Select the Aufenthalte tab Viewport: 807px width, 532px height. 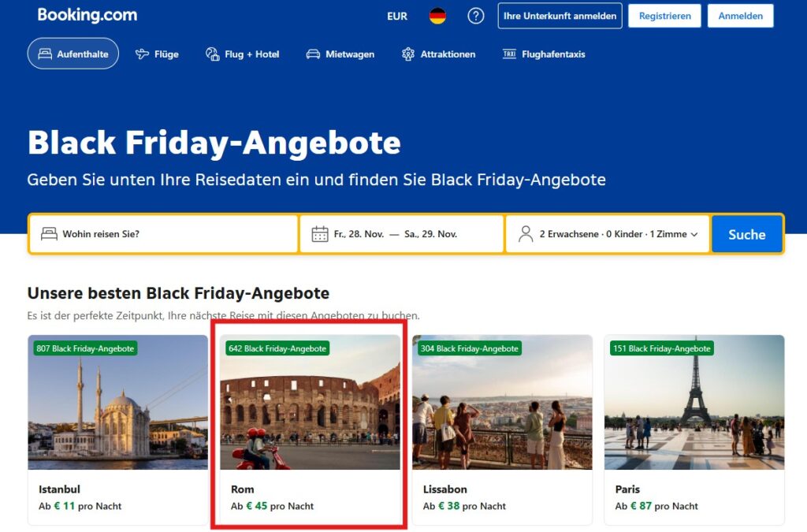pos(73,54)
